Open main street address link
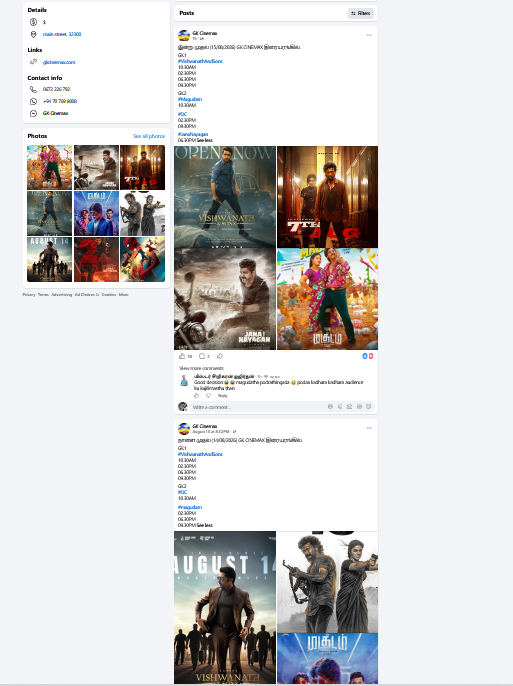Image resolution: width=513 pixels, height=686 pixels. pos(62,34)
